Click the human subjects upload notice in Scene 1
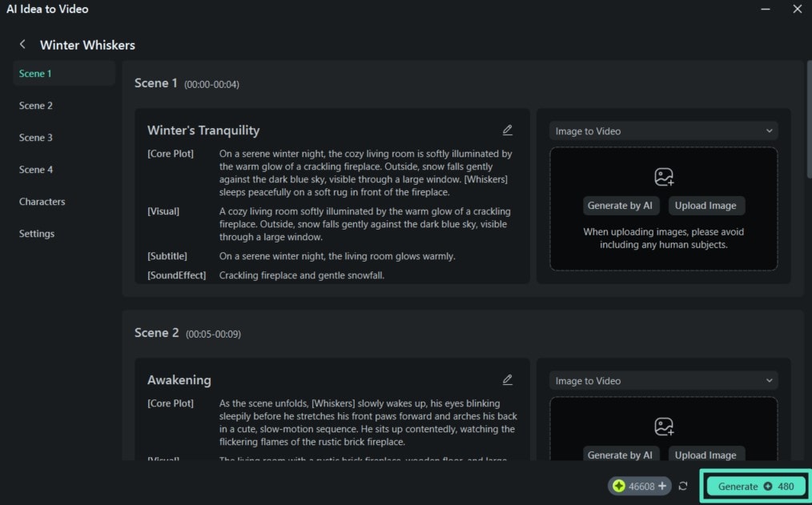The height and width of the screenshot is (505, 812). click(x=664, y=238)
